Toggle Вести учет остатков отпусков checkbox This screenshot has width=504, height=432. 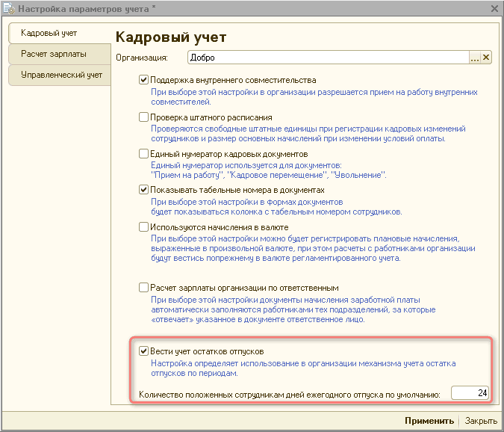[144, 351]
